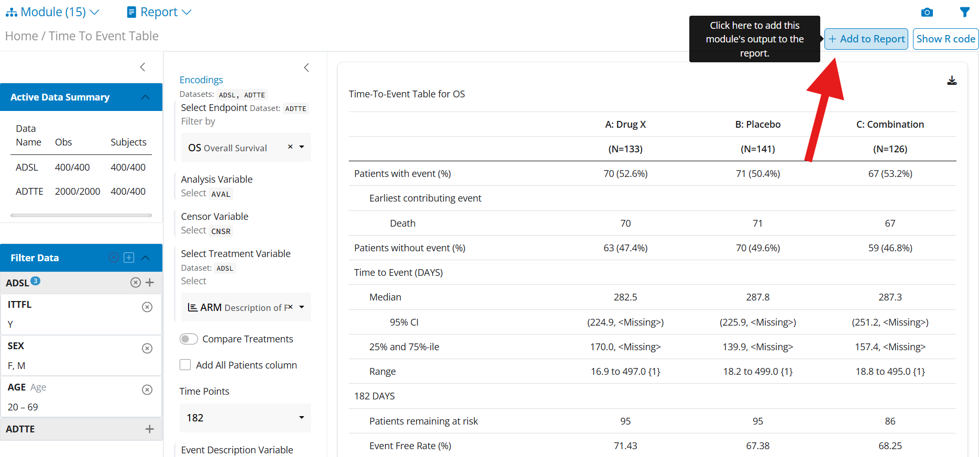This screenshot has height=457, width=980.
Task: Check the Add All Patients column box
Action: click(185, 365)
